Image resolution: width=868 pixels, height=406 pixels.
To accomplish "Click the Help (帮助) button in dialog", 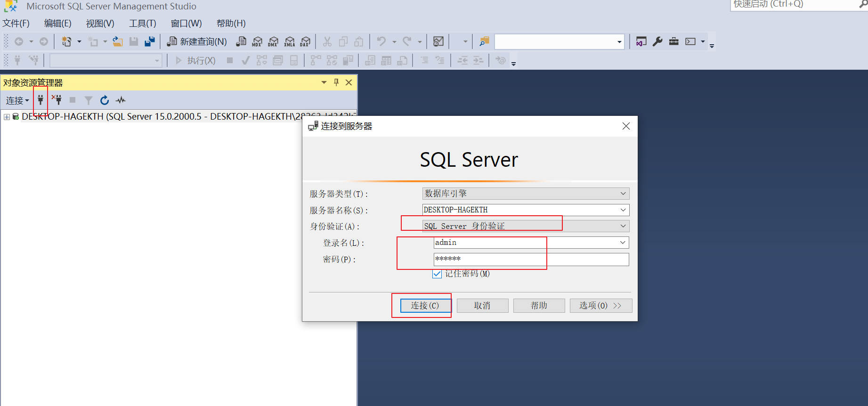I will pos(539,306).
